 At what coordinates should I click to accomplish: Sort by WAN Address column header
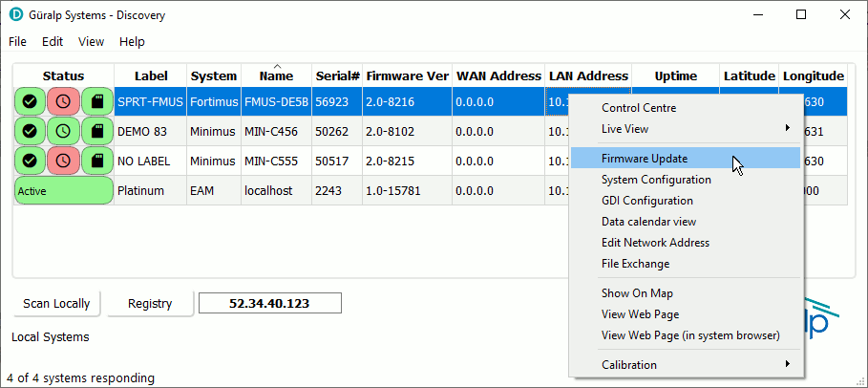tap(498, 75)
